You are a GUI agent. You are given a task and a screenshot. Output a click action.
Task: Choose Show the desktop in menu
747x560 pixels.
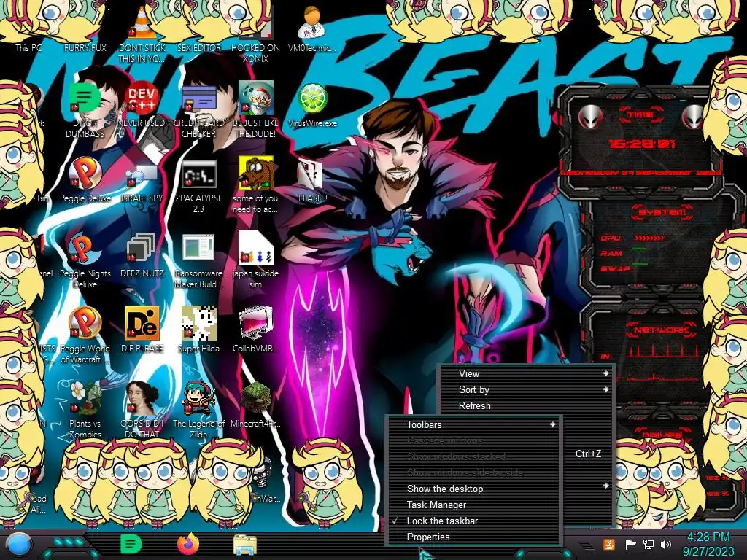pos(474,489)
